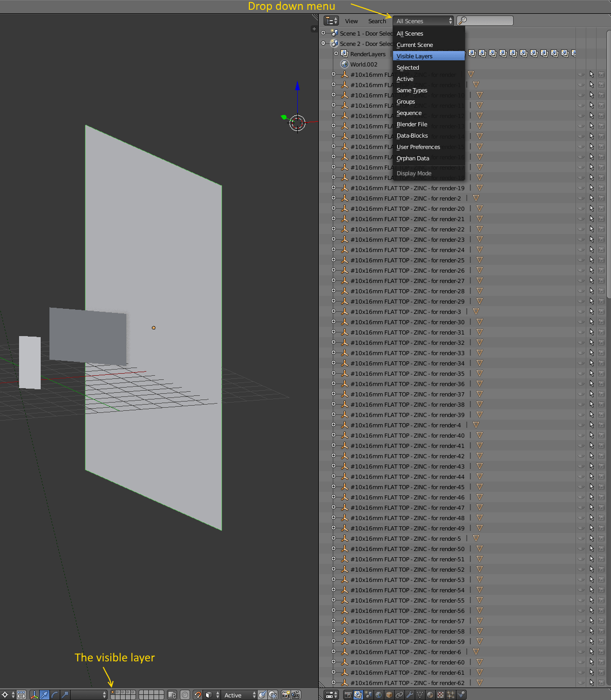Hide the eye visibility of render-21
The image size is (611, 700).
581,219
